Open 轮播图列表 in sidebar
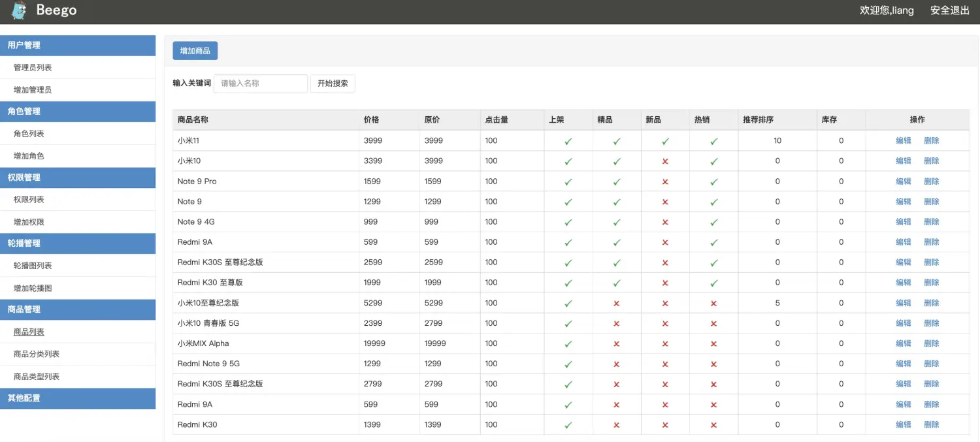Screen dimensions: 980x442 coord(33,266)
